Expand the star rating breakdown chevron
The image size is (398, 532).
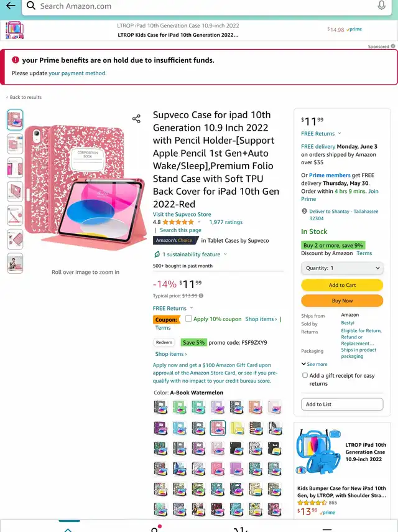[x=199, y=222]
